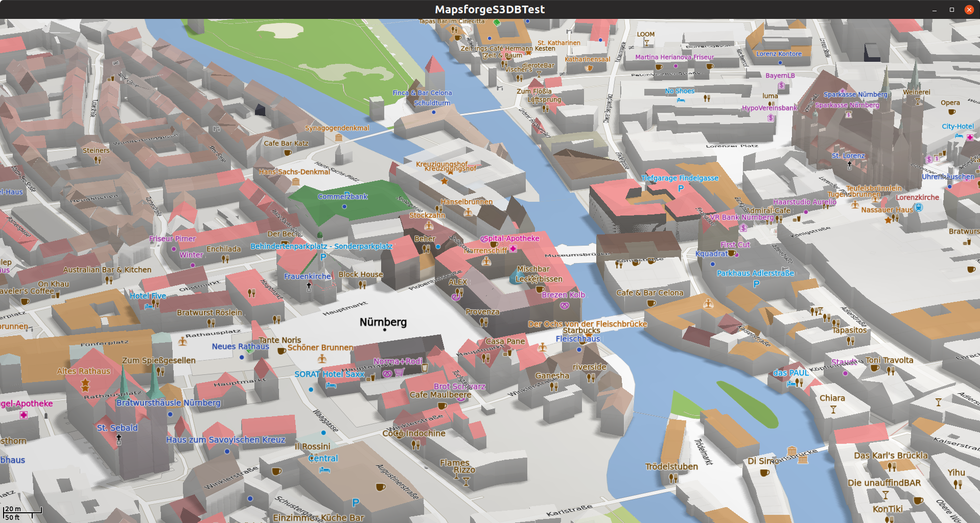Click the parking icon under Parkhaus Adlerstraße
980x523 pixels.
(756, 284)
